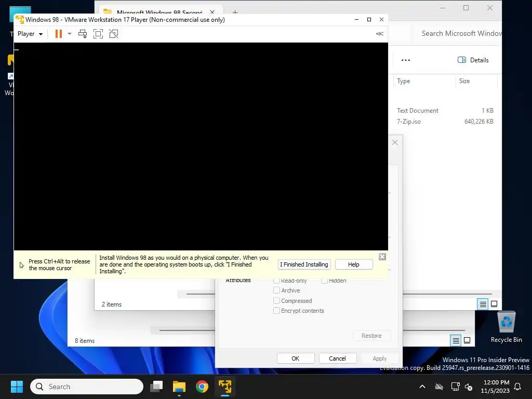
Task: Toggle the Details pane in File Explorer
Action: coord(473,60)
